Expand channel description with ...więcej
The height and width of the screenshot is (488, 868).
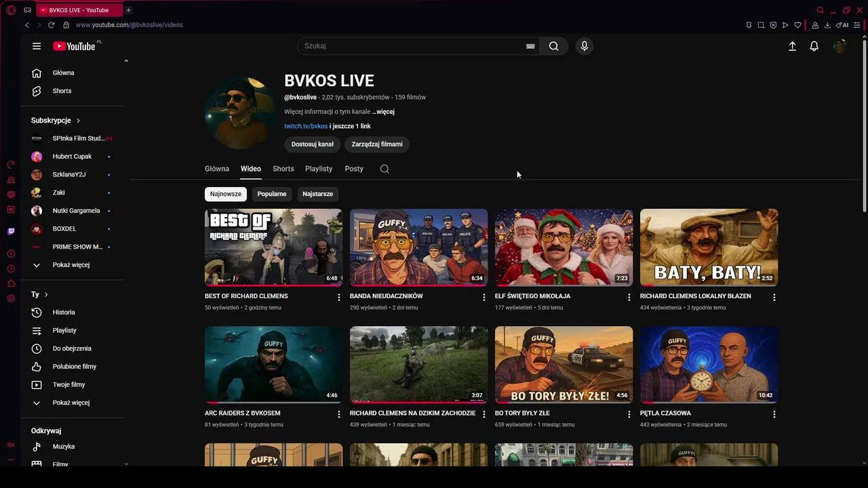pos(383,112)
